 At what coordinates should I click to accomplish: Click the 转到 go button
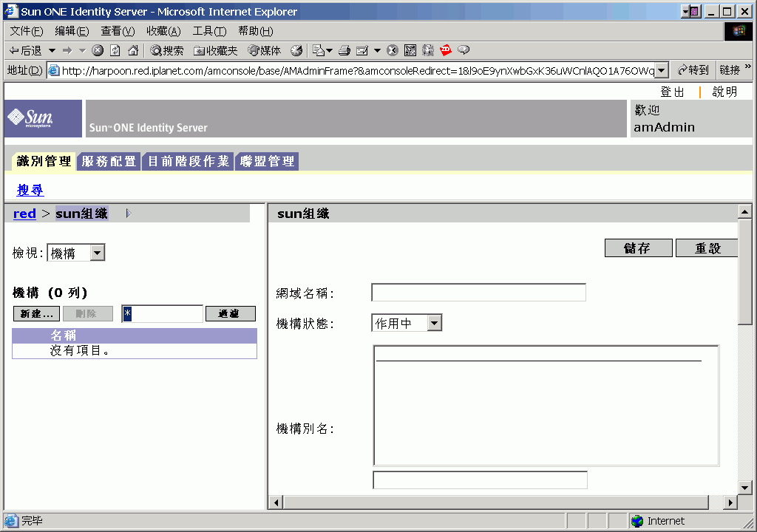pos(693,70)
